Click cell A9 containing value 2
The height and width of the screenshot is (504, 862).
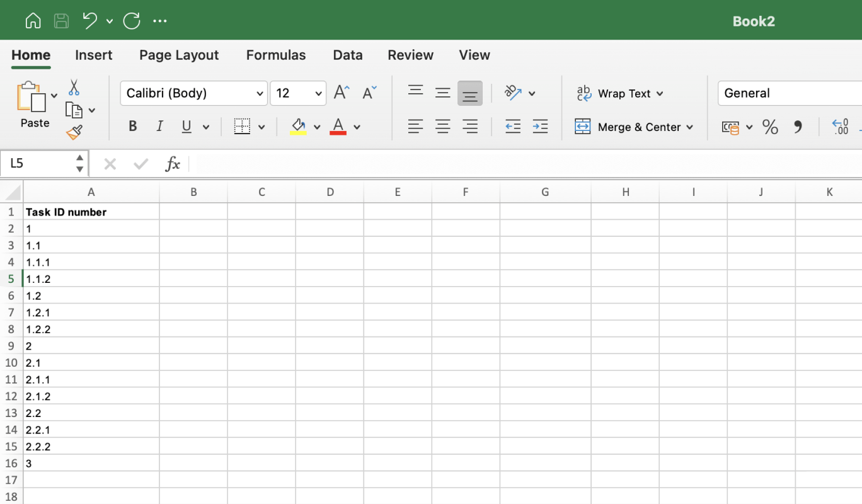[x=91, y=346]
